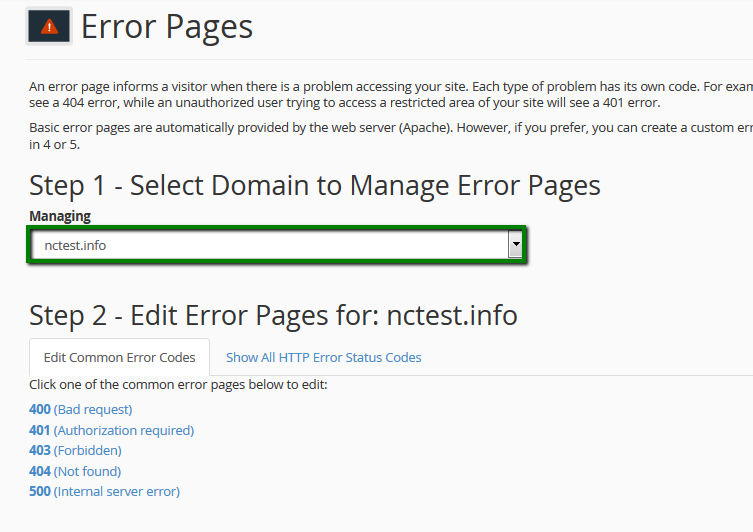Edit the 400 Bad request page
The width and height of the screenshot is (753, 532).
(x=81, y=409)
